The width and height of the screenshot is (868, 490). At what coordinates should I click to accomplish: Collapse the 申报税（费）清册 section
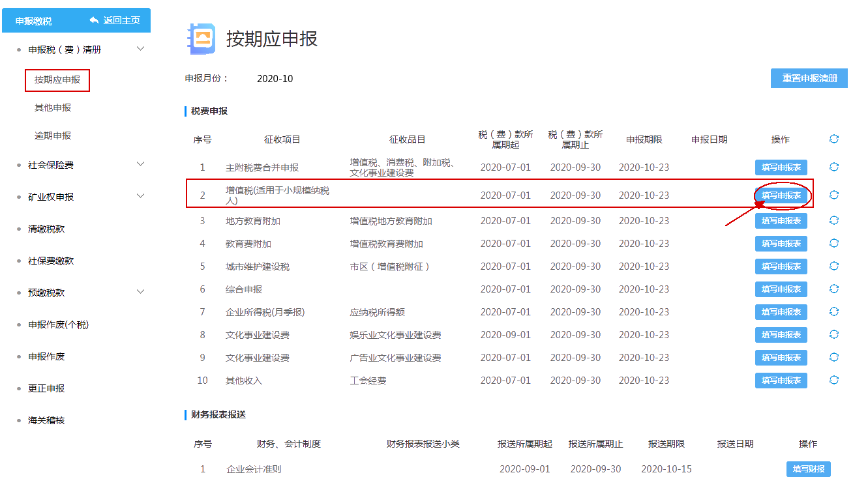(141, 48)
